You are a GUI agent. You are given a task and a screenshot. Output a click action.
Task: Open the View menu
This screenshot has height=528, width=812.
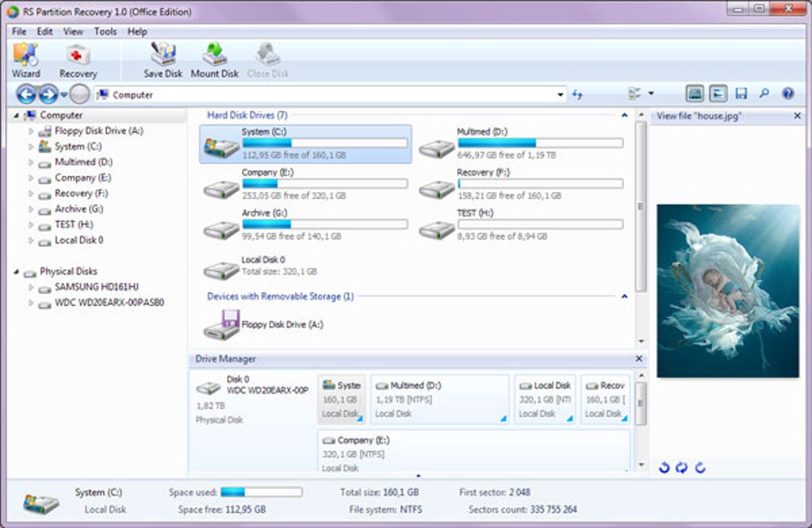tap(73, 32)
